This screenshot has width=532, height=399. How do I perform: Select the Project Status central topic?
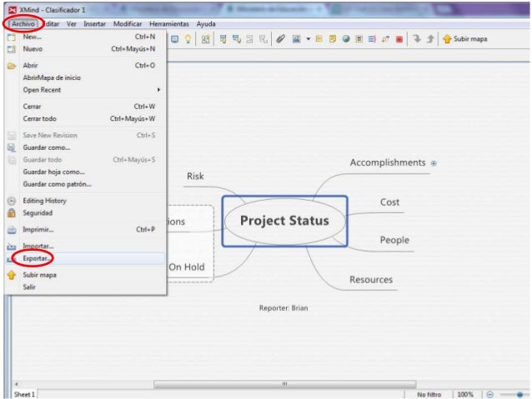[284, 221]
